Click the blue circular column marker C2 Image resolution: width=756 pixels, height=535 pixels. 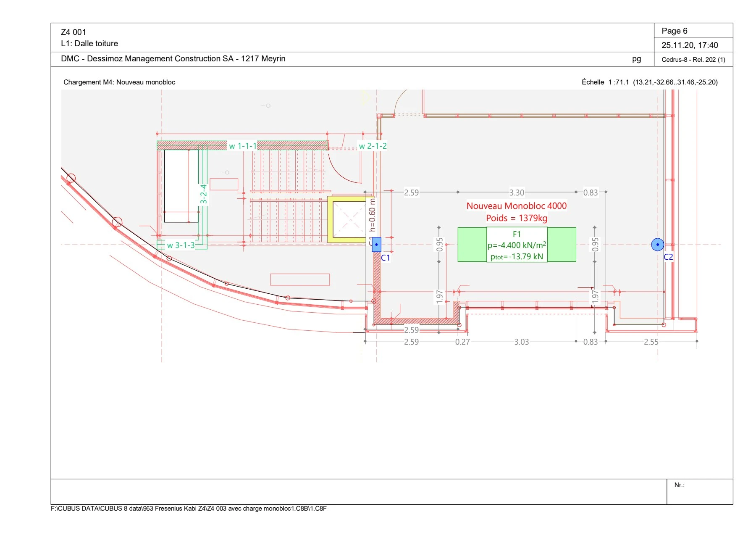pos(657,244)
